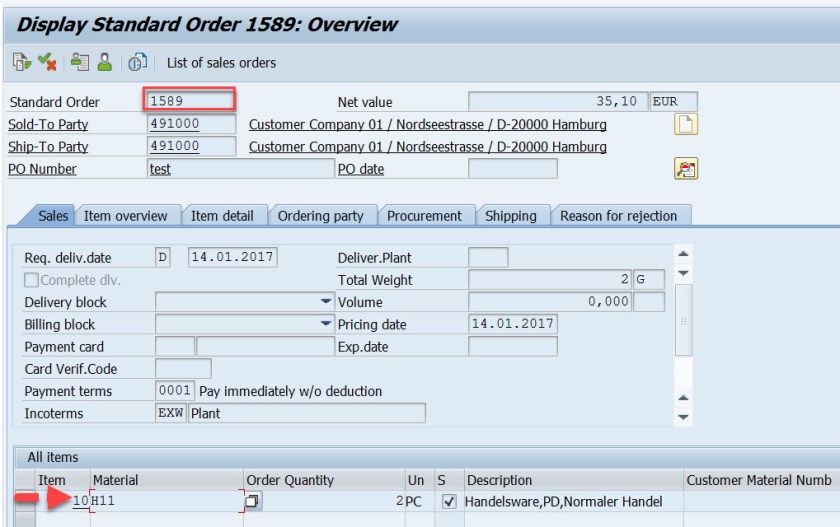Click the display document headers icon
The height and width of the screenshot is (527, 840).
click(x=138, y=62)
